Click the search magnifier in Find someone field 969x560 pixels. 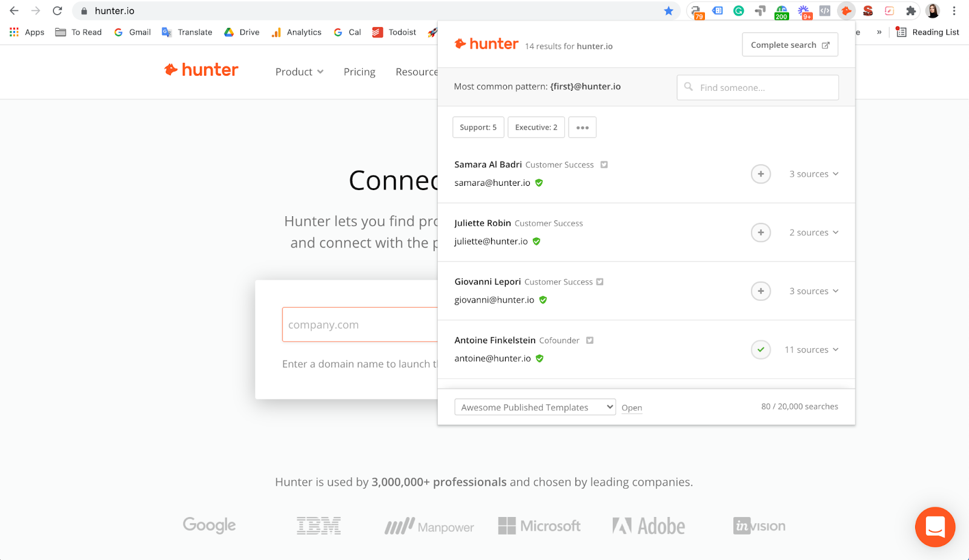pyautogui.click(x=689, y=87)
